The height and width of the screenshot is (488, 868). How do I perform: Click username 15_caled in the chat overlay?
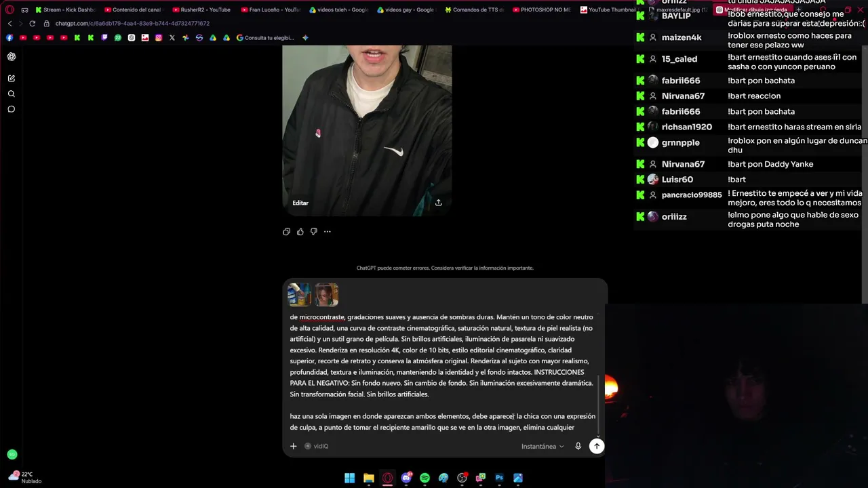(x=679, y=59)
